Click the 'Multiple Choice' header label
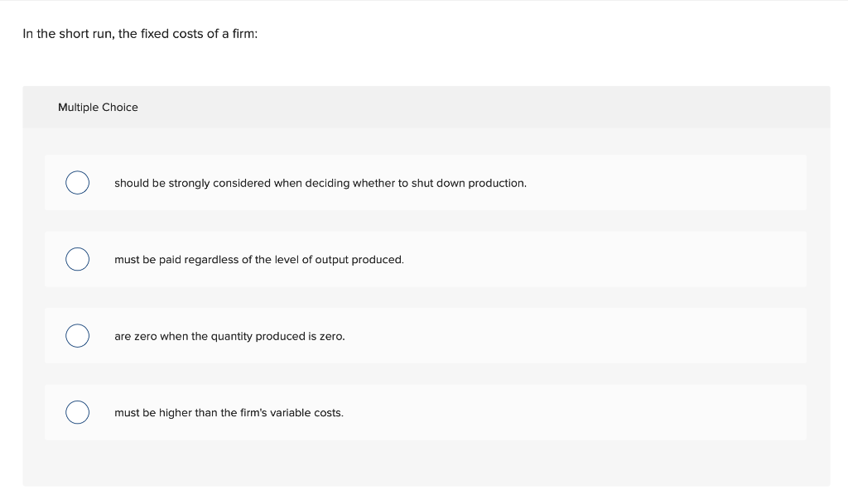Viewport: 848px width, 504px height. (x=98, y=108)
